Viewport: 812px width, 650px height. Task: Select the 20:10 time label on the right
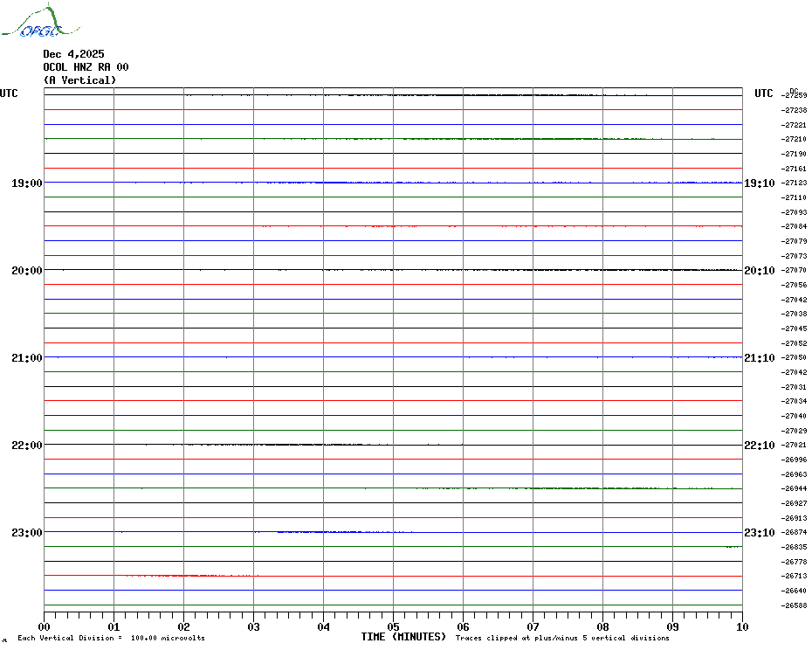tap(759, 271)
